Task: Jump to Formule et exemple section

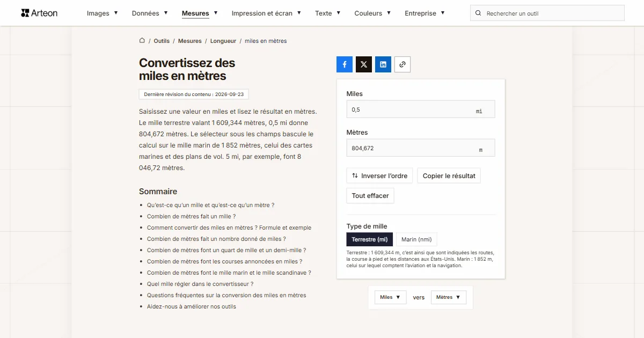Action: coord(229,227)
